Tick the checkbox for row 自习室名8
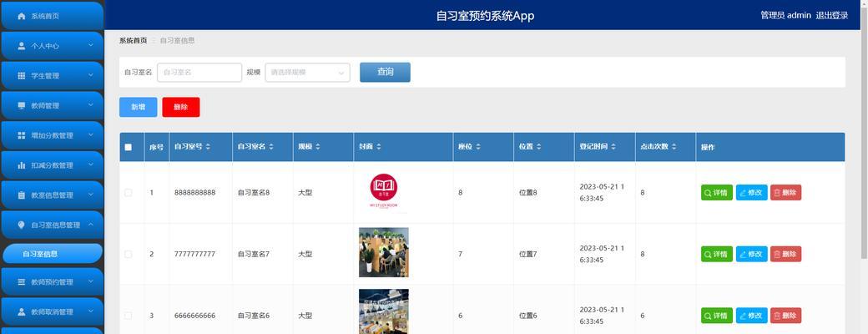The height and width of the screenshot is (334, 868). (x=129, y=193)
